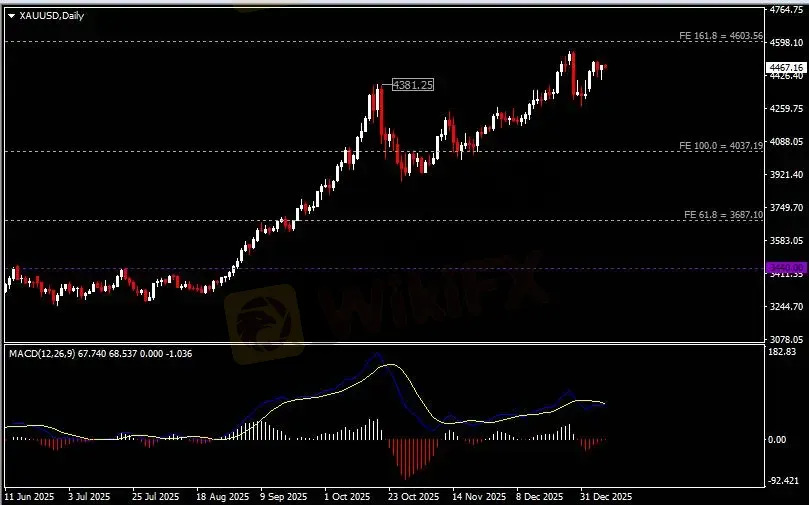Click the XAUUSD,Daily chart title
The width and height of the screenshot is (809, 505).
point(52,16)
